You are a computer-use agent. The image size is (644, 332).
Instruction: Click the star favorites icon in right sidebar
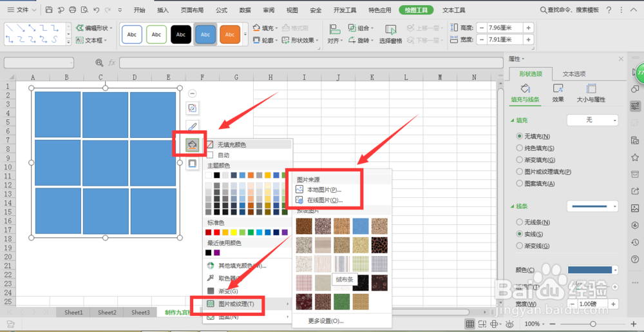coord(635,157)
